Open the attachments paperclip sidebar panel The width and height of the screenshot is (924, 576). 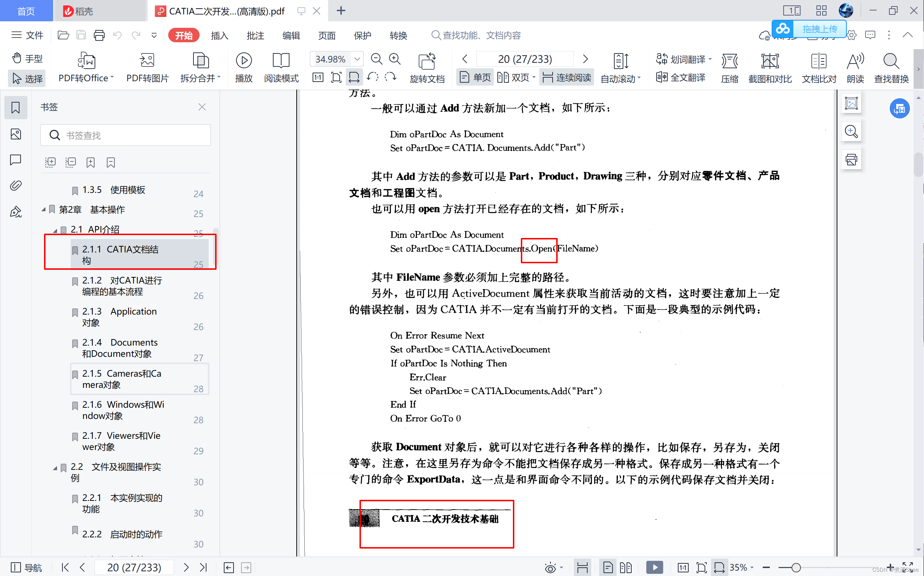coord(16,186)
